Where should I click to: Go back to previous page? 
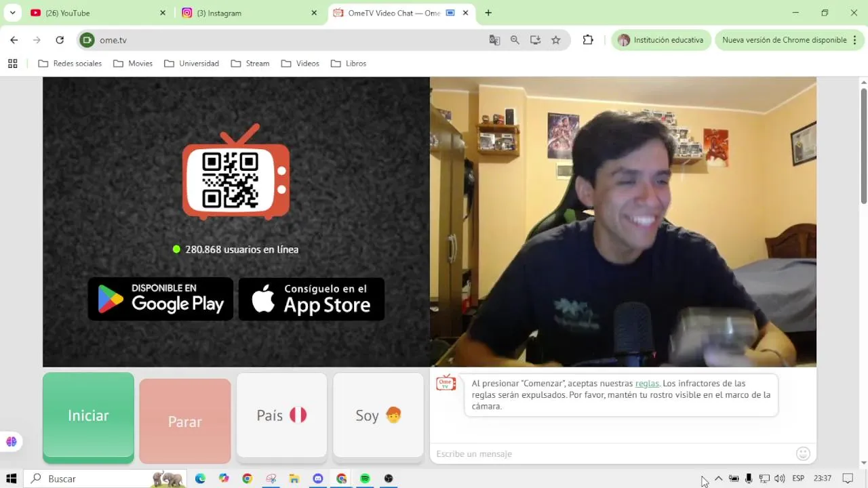tap(14, 40)
